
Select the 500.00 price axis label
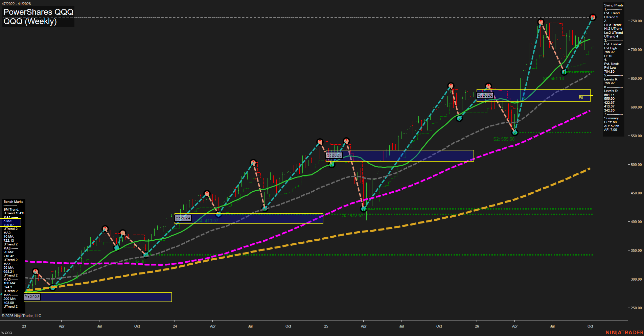tap(636, 165)
